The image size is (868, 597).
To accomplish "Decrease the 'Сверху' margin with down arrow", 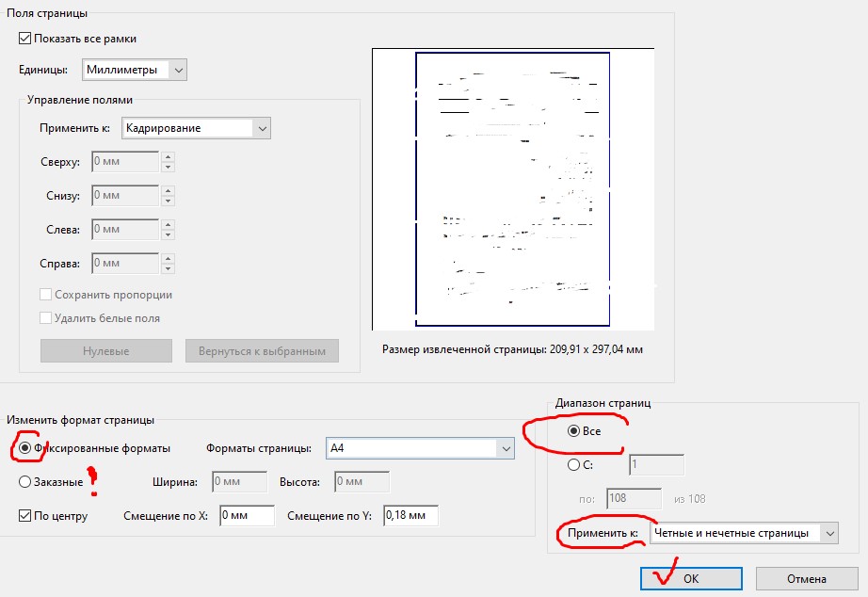I will point(169,167).
